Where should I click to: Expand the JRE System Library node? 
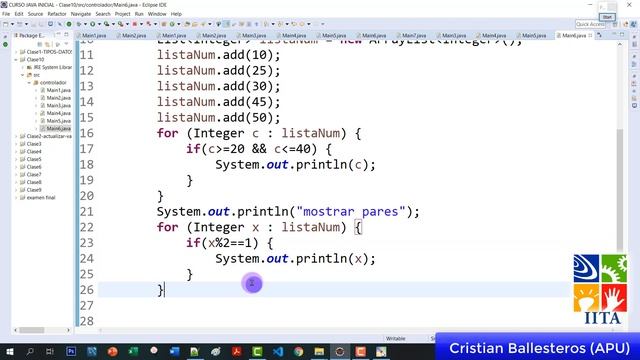[x=23, y=67]
